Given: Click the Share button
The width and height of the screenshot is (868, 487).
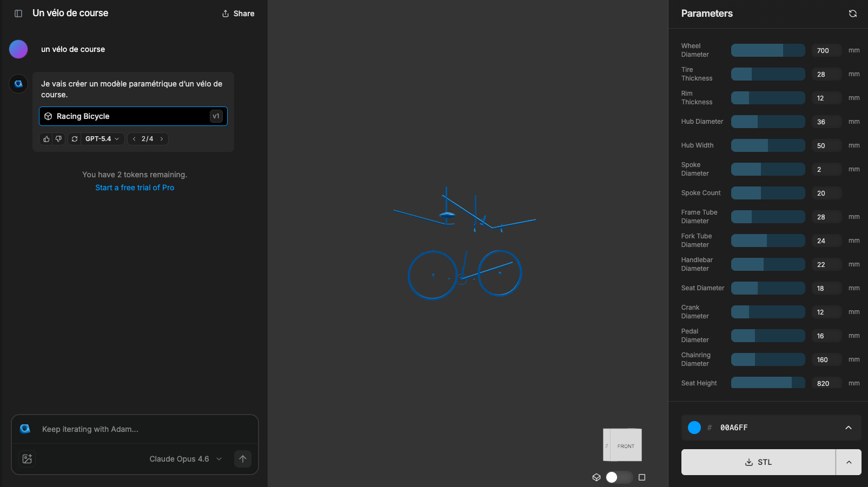Looking at the screenshot, I should [238, 14].
